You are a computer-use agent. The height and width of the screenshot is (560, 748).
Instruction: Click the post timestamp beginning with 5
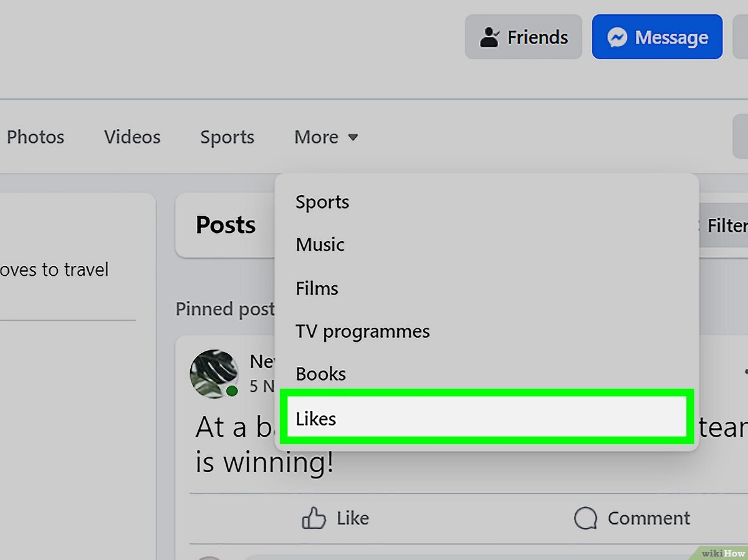pyautogui.click(x=262, y=386)
